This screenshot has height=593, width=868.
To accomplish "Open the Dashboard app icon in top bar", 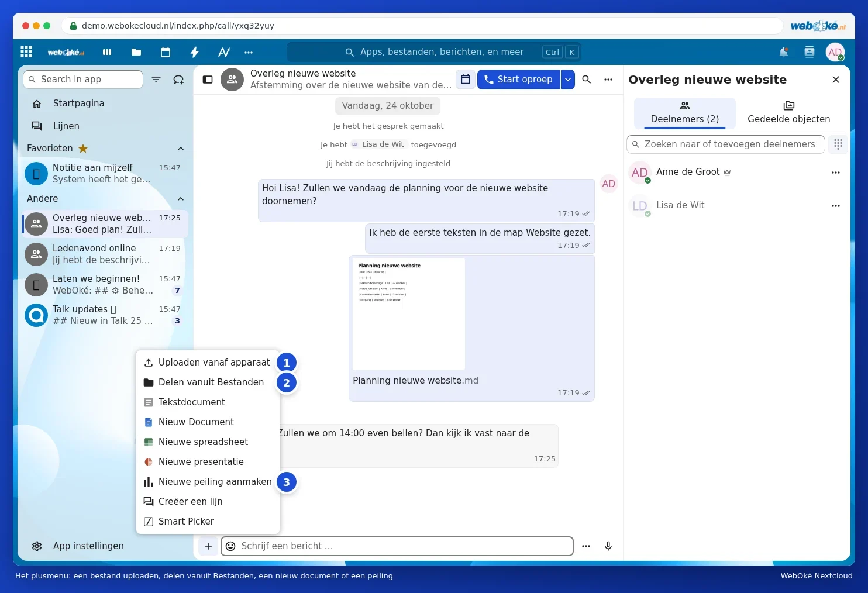I will (x=107, y=52).
